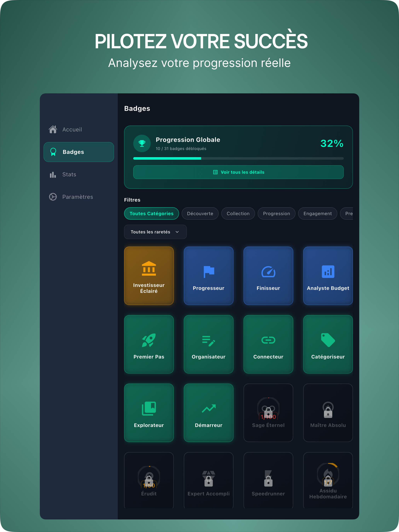Open Paramètres menu label
399x532 pixels.
(78, 197)
